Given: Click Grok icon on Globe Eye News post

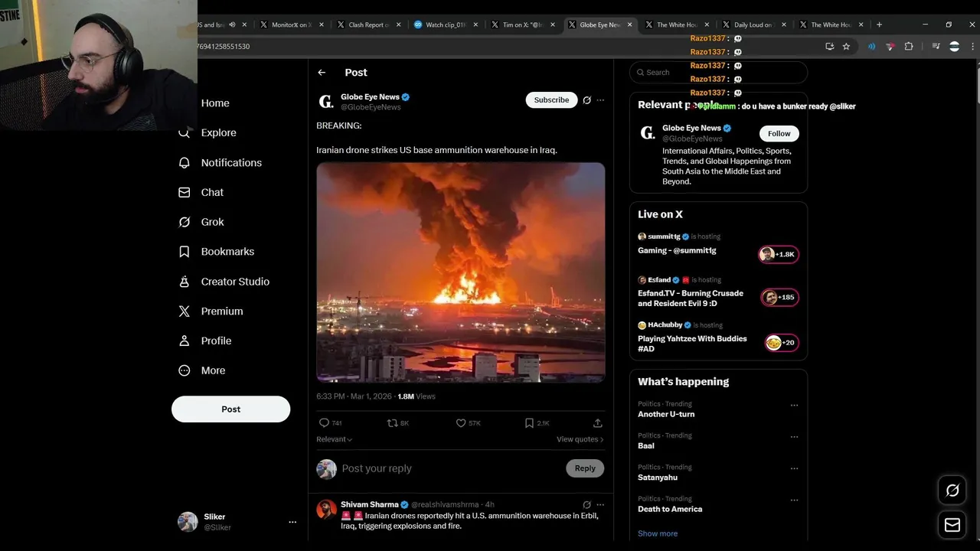Looking at the screenshot, I should pos(587,100).
